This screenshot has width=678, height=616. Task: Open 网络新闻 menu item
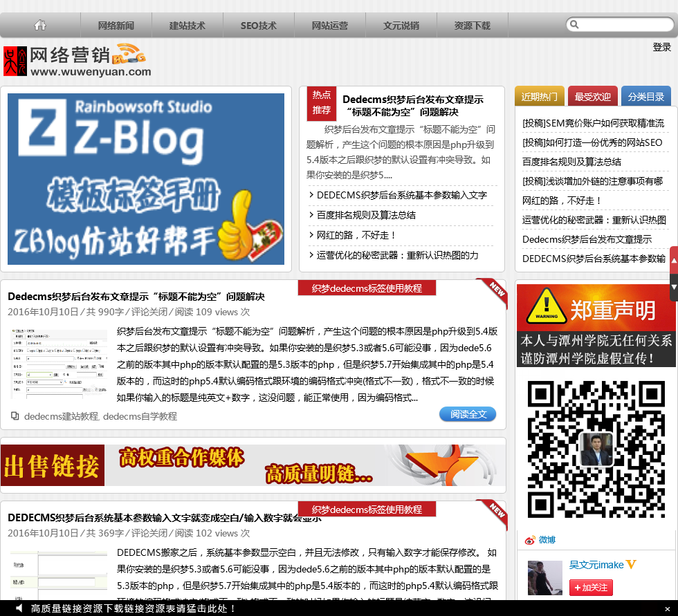click(116, 26)
